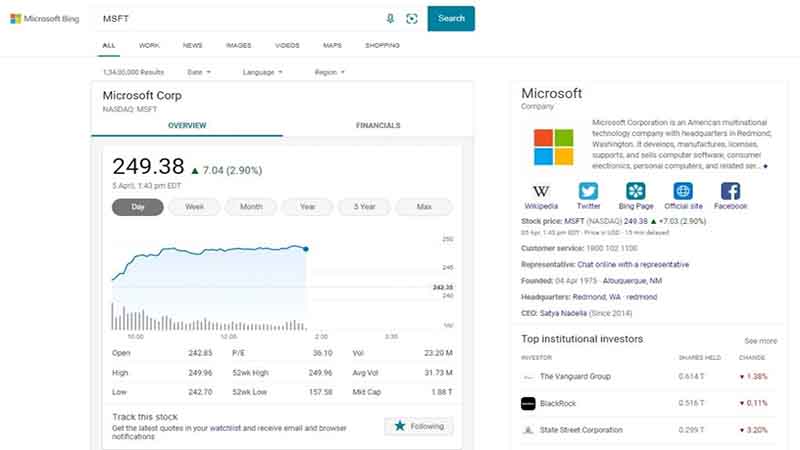Select the FINANCIALS stock tab
This screenshot has width=800, height=450.
click(378, 126)
